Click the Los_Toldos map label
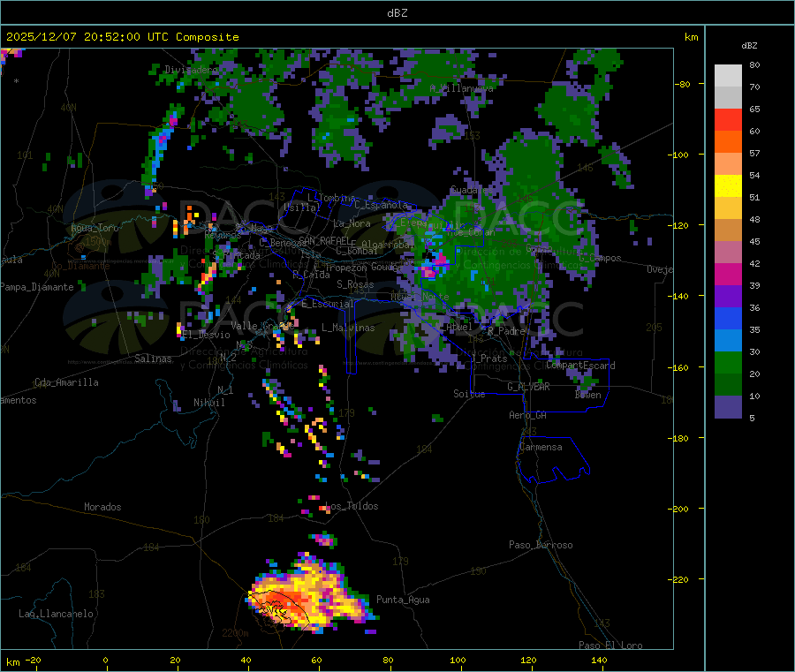795x672 pixels. tap(352, 506)
